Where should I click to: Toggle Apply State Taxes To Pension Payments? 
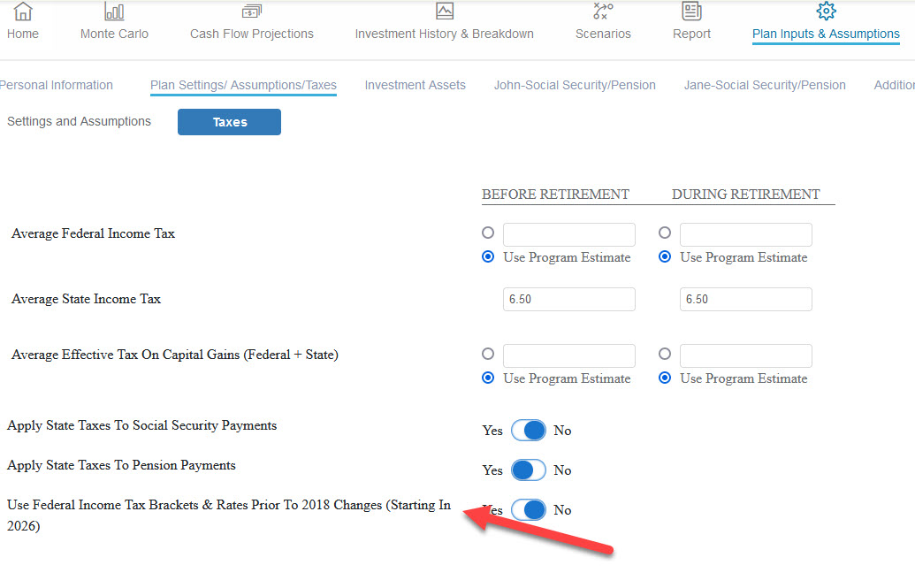[529, 470]
